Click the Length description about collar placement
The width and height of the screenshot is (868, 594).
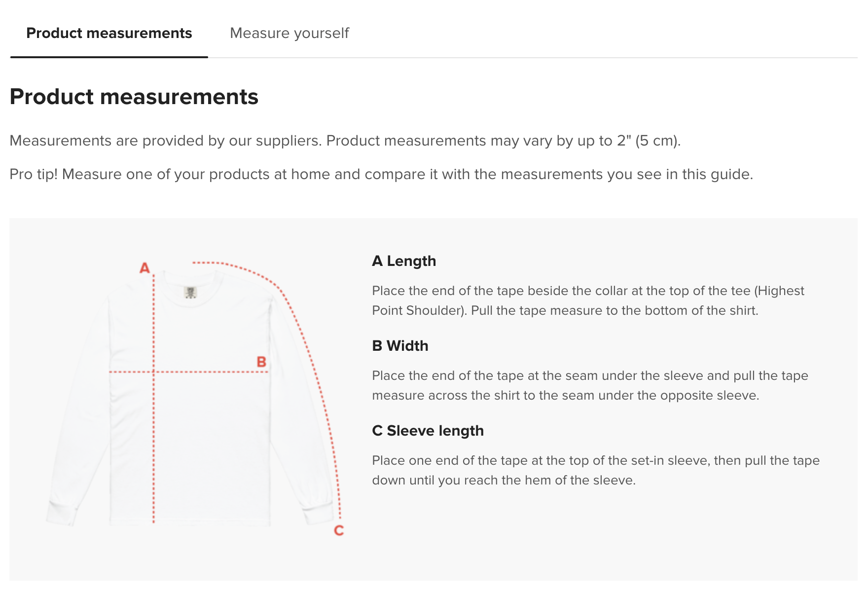588,300
